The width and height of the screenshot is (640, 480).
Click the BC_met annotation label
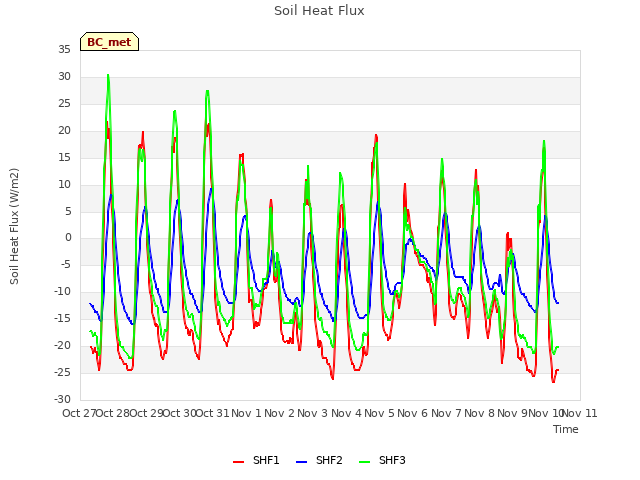click(109, 42)
